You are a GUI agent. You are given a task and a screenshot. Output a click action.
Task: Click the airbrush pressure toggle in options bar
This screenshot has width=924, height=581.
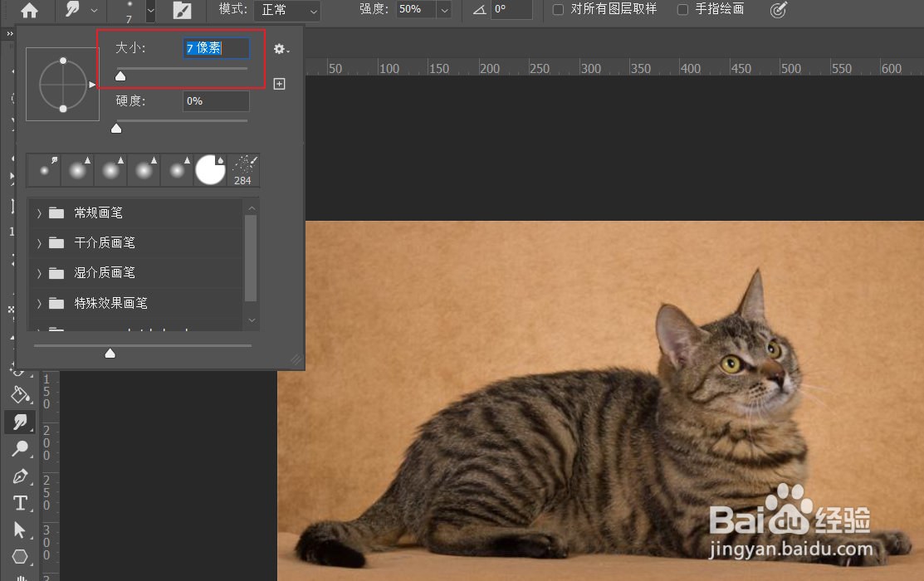point(778,10)
